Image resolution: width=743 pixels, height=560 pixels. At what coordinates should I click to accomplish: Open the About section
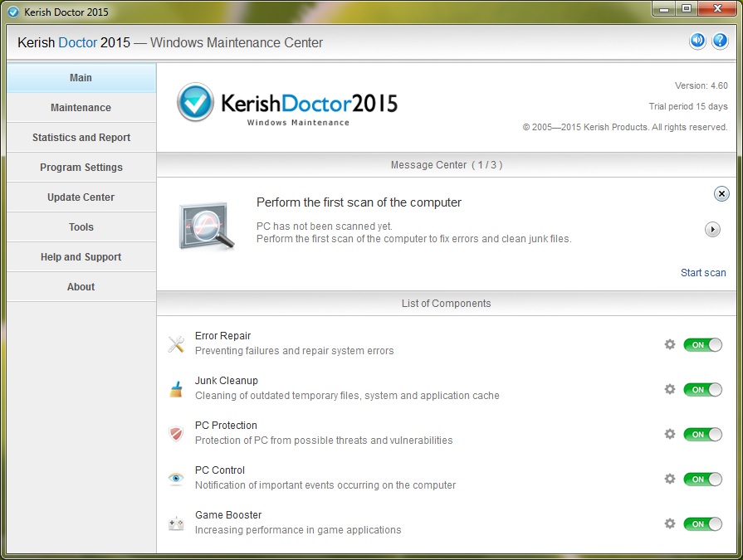[81, 286]
